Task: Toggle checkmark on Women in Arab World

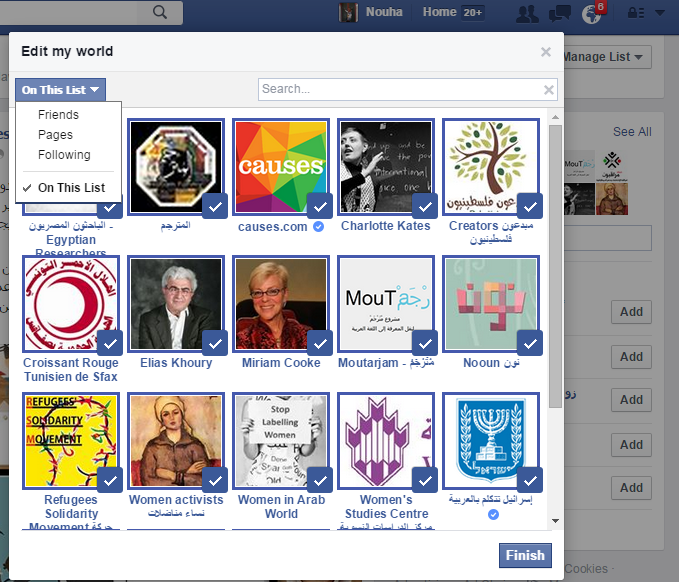Action: pos(320,480)
